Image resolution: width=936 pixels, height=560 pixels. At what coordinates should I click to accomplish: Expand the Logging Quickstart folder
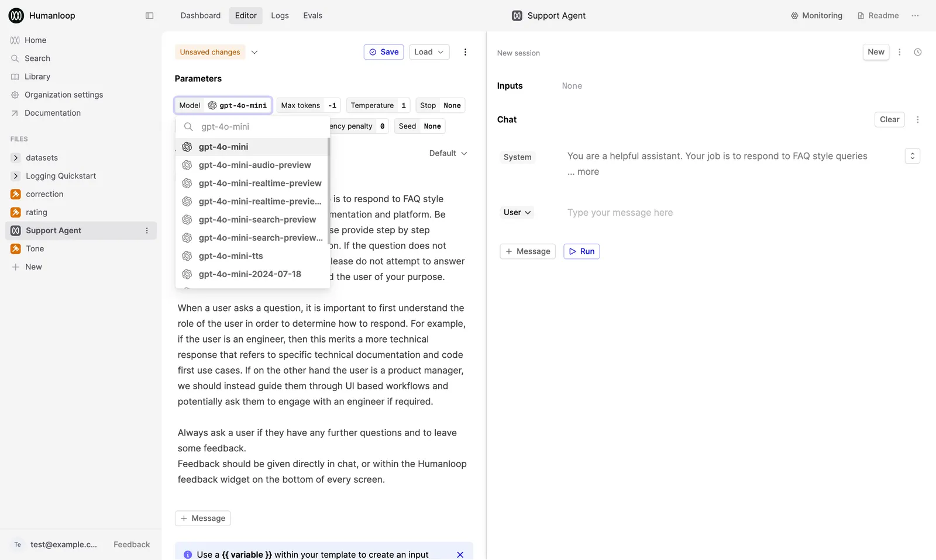click(x=16, y=176)
